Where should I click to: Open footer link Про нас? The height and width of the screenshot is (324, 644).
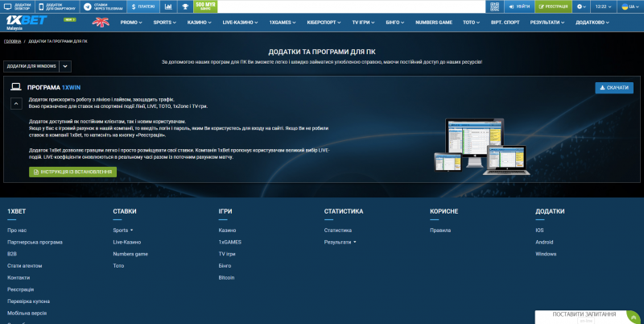[x=17, y=231]
